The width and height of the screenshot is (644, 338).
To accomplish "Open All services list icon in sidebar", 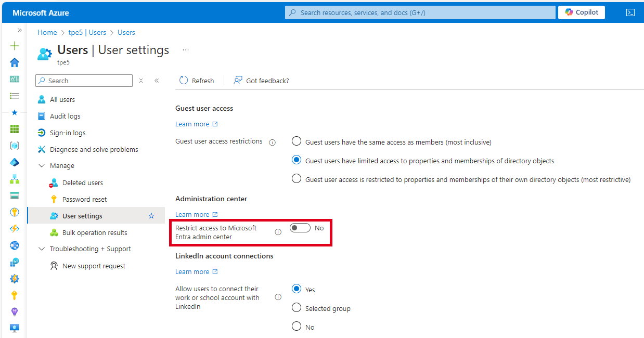I will [15, 96].
